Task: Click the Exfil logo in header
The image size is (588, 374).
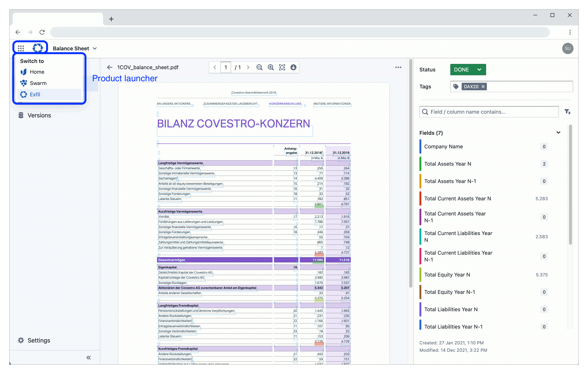Action: 38,48
